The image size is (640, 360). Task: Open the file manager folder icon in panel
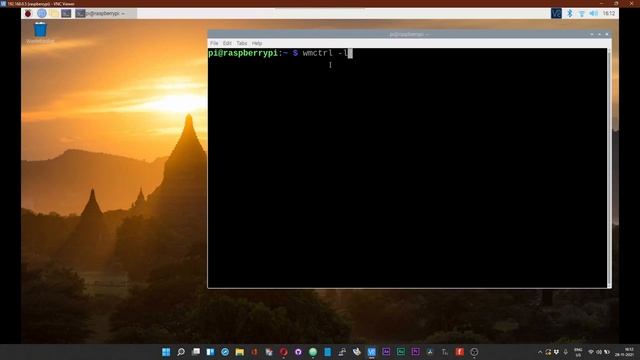click(54, 13)
